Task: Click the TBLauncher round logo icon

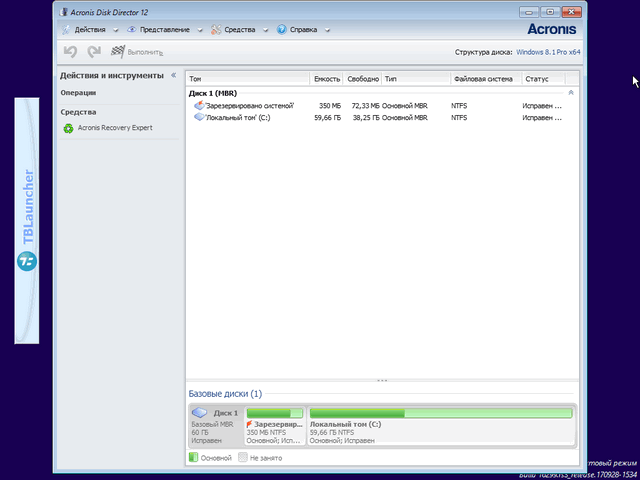Action: [x=27, y=263]
